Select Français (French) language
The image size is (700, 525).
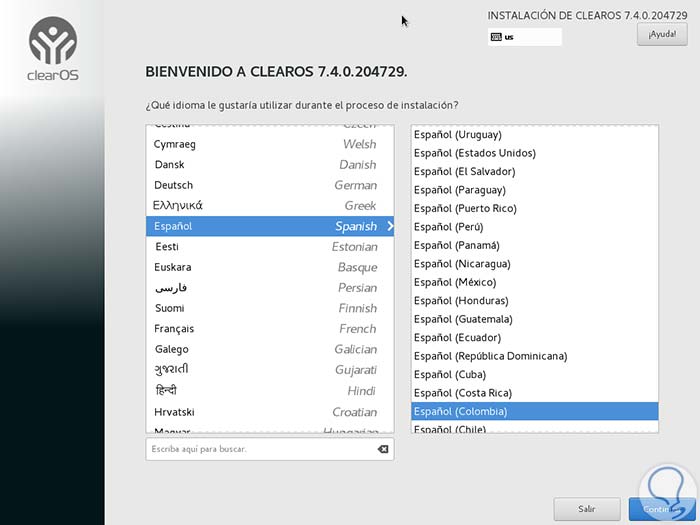click(x=270, y=329)
